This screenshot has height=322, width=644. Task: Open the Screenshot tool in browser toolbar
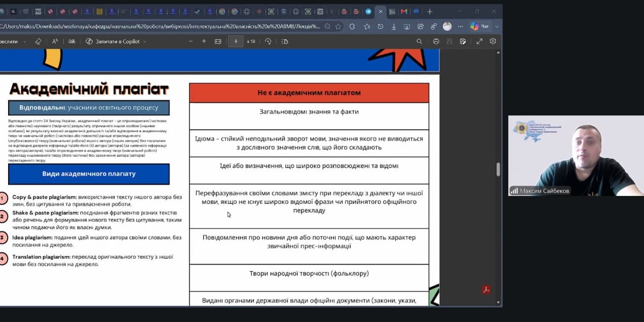click(407, 26)
